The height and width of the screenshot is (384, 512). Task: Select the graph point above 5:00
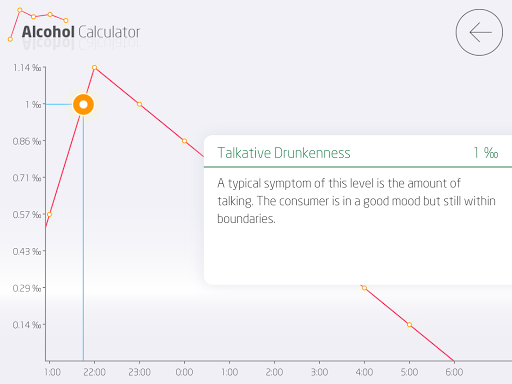coord(409,324)
